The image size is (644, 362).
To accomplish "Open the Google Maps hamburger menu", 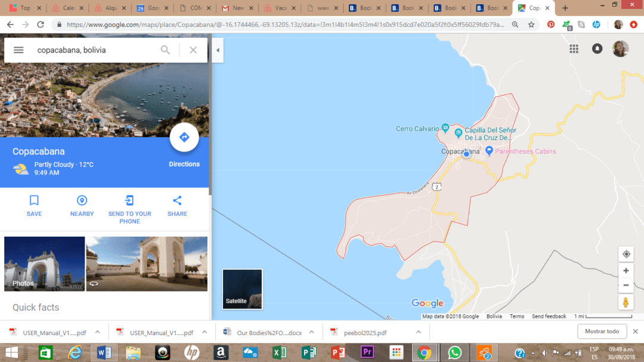I will [x=18, y=50].
